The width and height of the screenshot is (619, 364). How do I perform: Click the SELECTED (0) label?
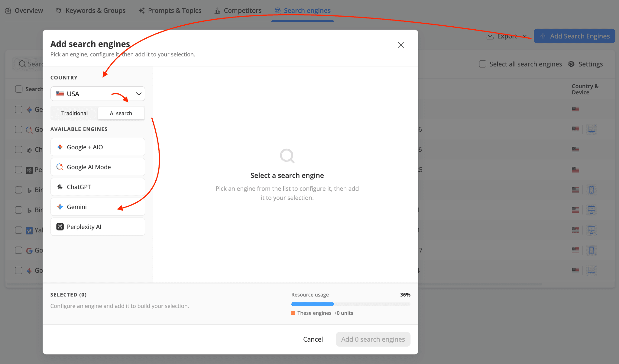[x=69, y=295]
